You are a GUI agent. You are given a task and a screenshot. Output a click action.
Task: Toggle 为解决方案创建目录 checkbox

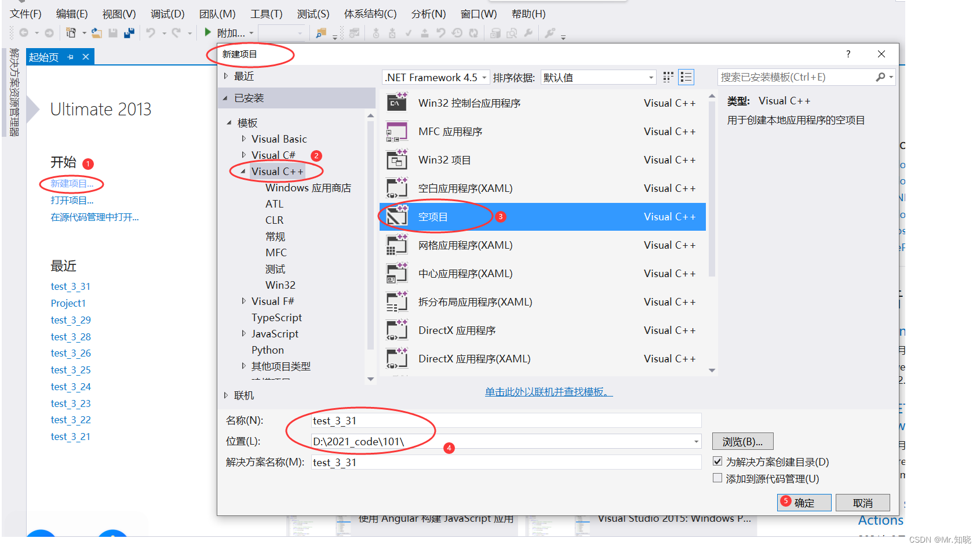pos(717,461)
